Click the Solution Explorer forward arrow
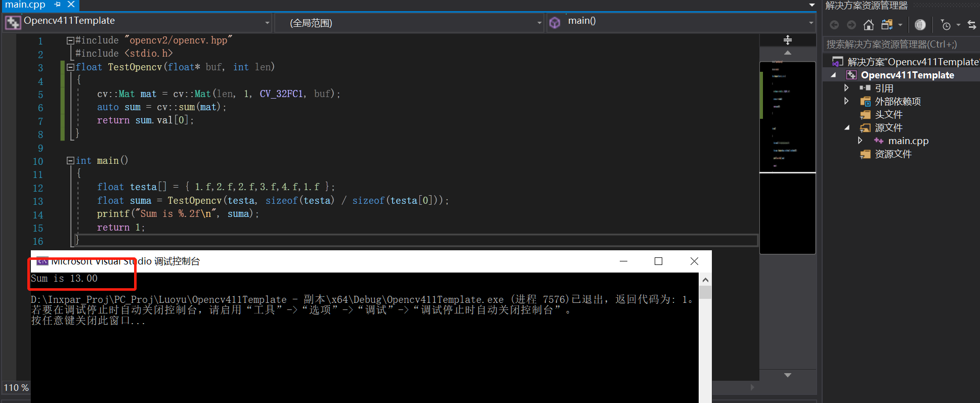This screenshot has width=980, height=403. click(851, 25)
